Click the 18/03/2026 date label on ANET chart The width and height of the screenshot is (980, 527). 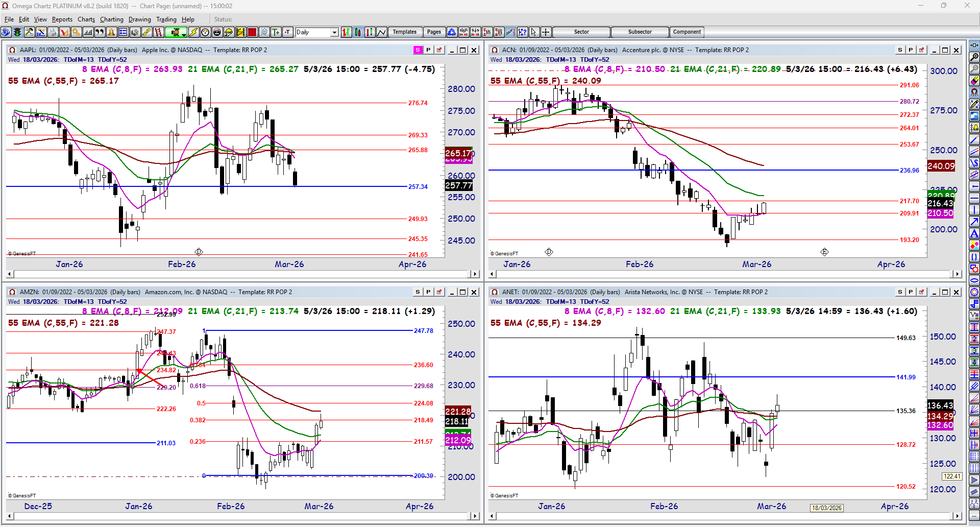point(827,508)
